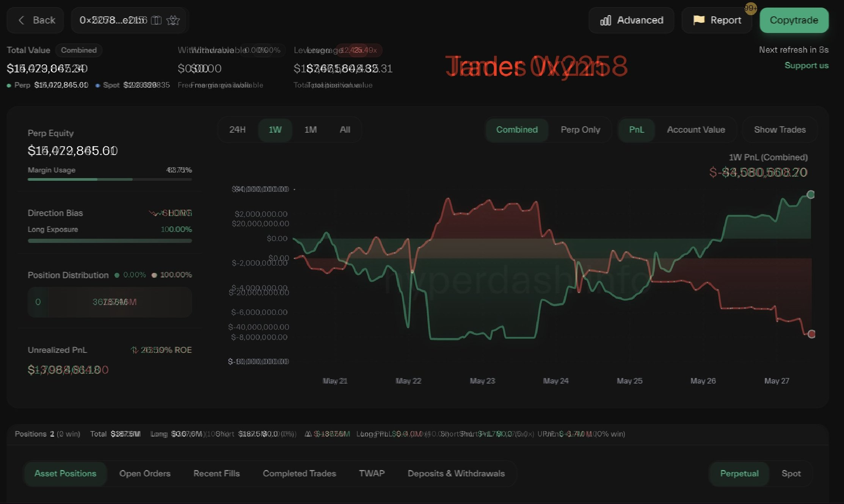Favorite this wallet with the star icon

173,20
